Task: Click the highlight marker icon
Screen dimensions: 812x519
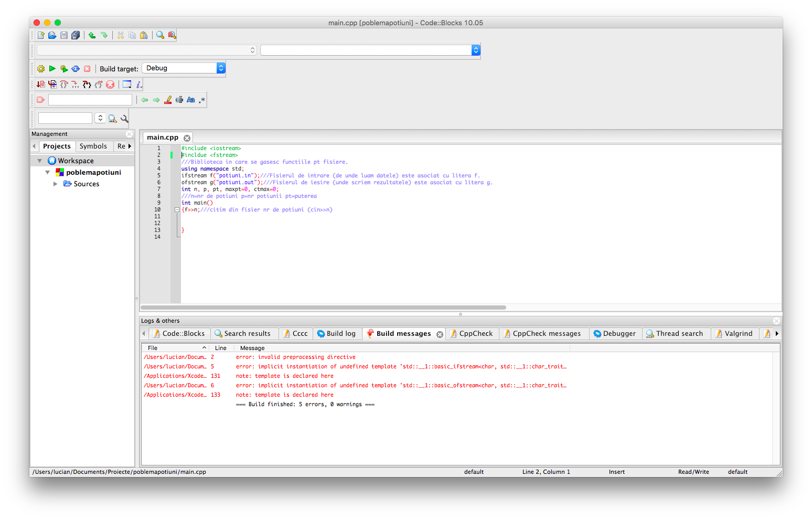Action: click(168, 100)
